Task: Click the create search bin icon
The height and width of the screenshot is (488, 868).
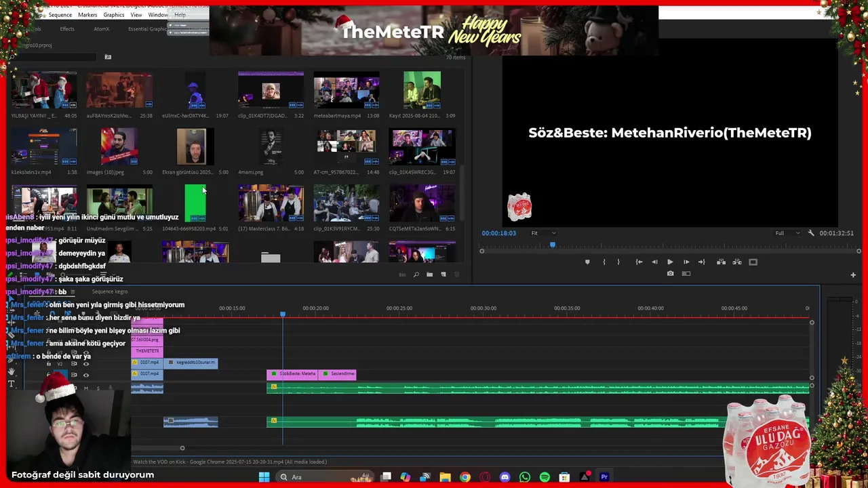Action: tap(108, 58)
